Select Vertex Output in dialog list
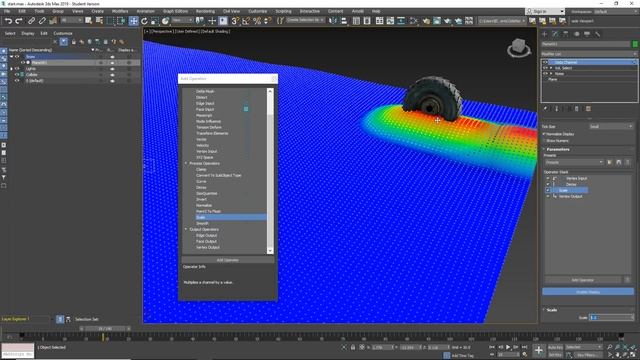 208,247
